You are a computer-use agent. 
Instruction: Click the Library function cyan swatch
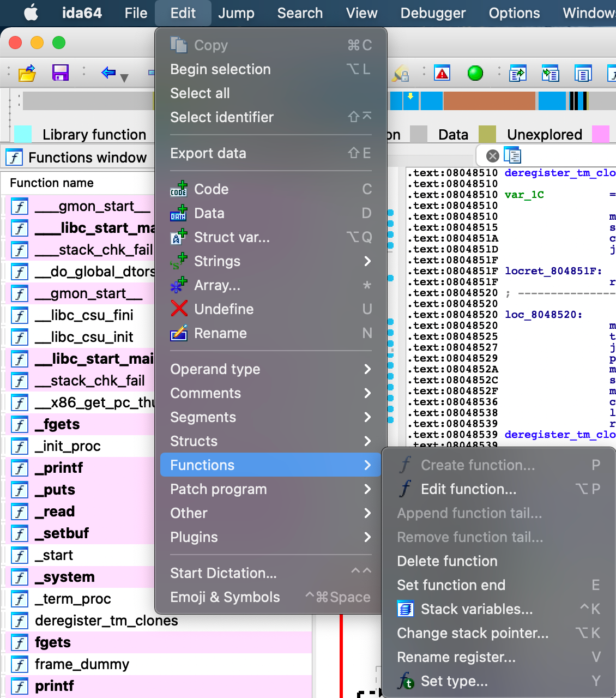tap(22, 134)
